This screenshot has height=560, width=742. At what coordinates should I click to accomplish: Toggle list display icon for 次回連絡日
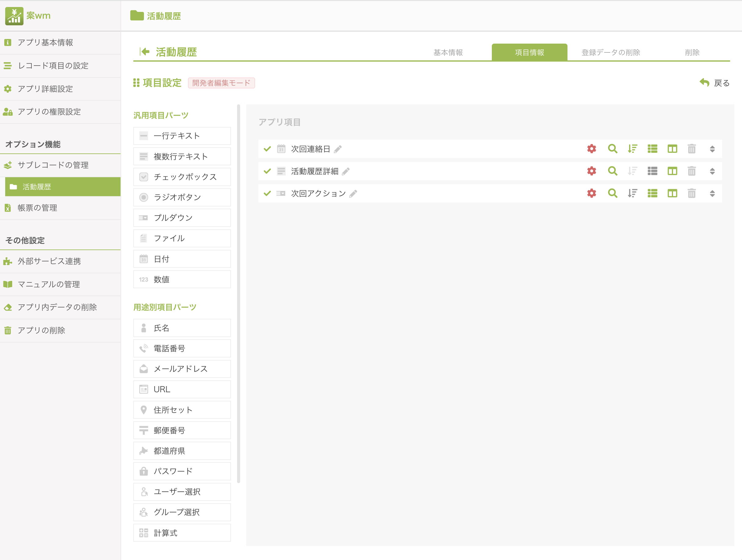pos(652,149)
